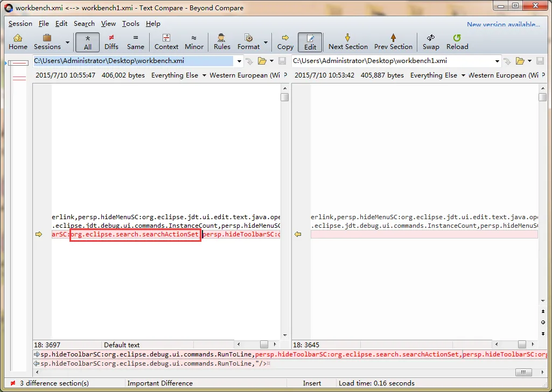Edit the right file path workbench1.xmi
552x392 pixels.
point(392,61)
